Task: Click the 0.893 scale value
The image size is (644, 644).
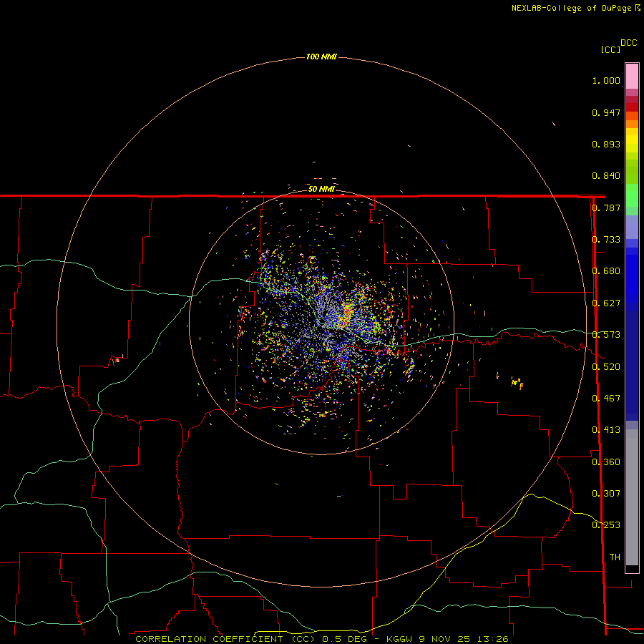Action: [606, 144]
